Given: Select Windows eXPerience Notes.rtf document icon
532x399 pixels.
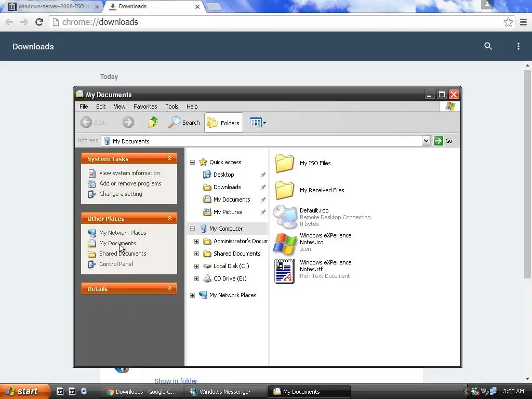Looking at the screenshot, I should [284, 271].
